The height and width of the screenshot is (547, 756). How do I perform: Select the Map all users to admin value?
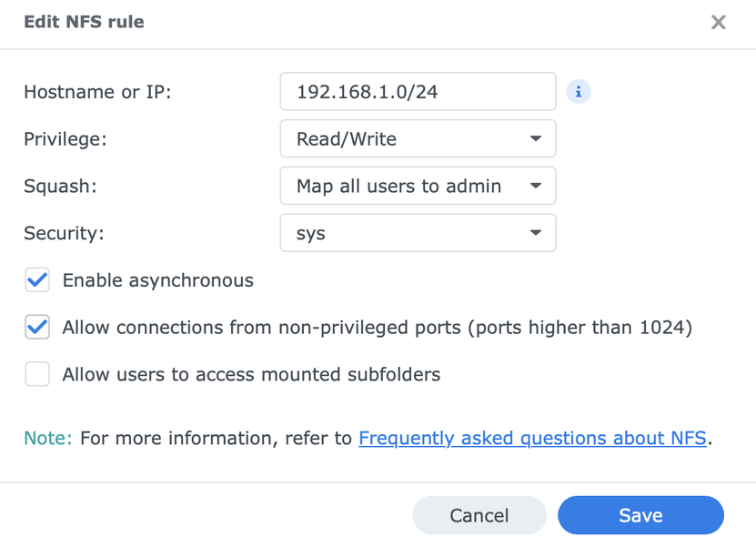point(398,187)
